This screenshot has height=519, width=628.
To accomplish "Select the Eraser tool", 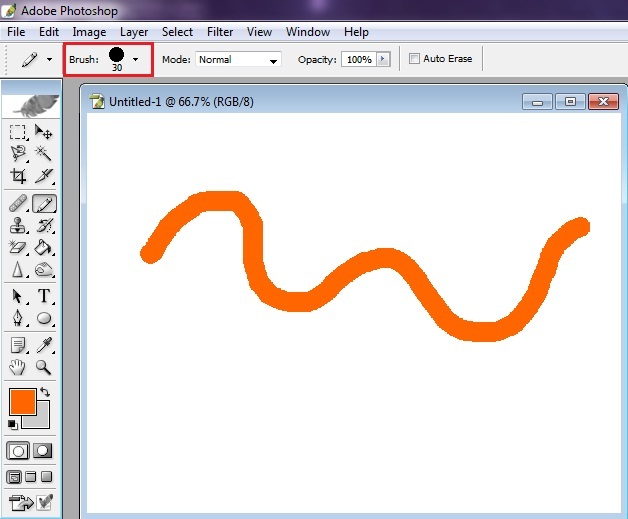I will tap(18, 247).
